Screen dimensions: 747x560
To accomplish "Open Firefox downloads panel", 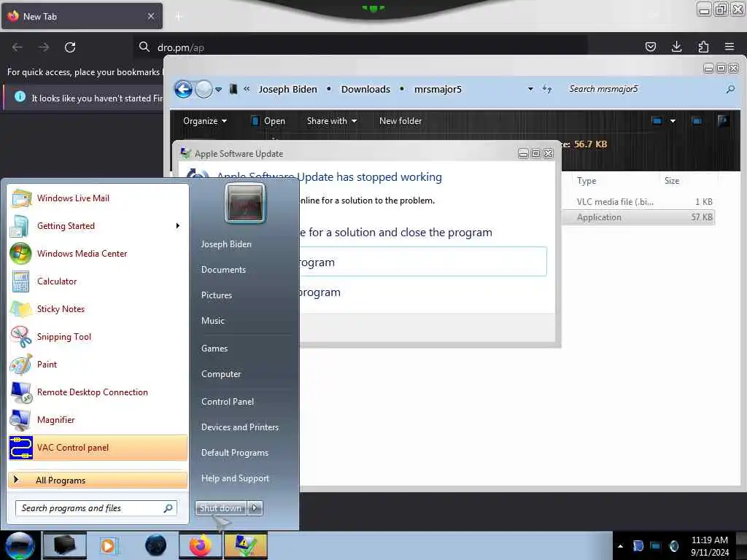I will pos(676,47).
